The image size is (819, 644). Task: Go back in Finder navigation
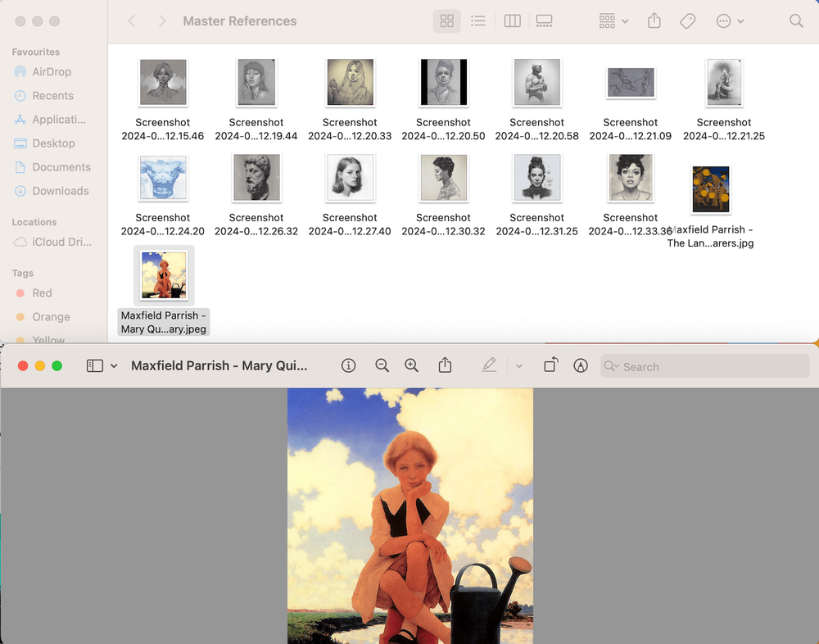click(132, 21)
